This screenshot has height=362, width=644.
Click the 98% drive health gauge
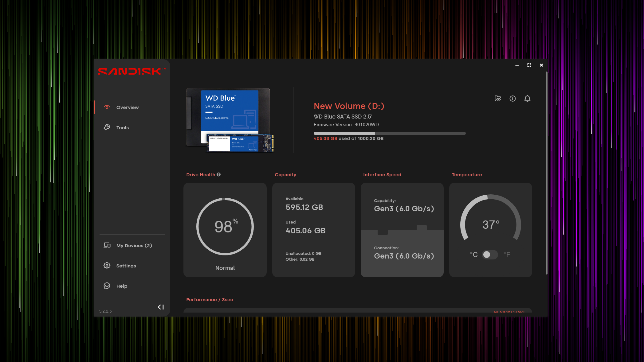225,227
